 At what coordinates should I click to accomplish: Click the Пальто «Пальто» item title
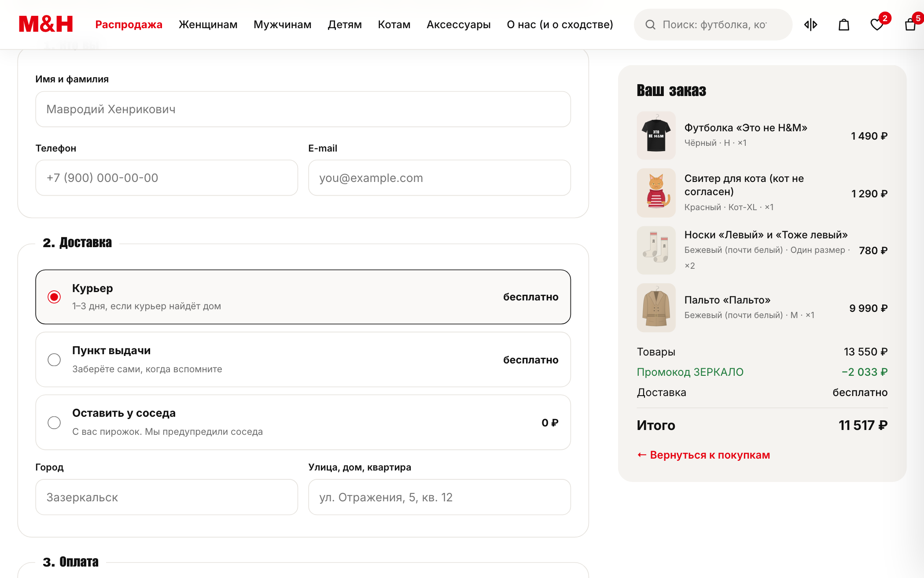pos(727,300)
